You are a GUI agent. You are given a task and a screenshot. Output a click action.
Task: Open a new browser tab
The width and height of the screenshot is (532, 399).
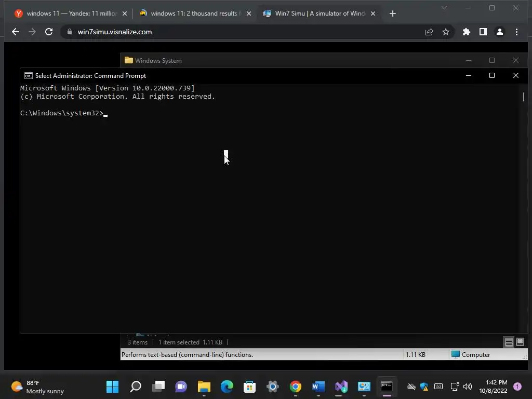393,14
